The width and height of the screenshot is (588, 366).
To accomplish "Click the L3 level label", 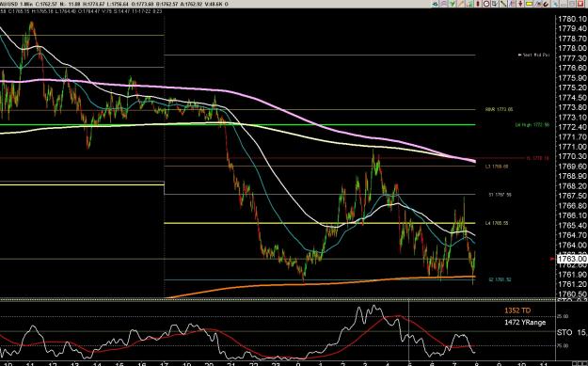I will coord(497,167).
